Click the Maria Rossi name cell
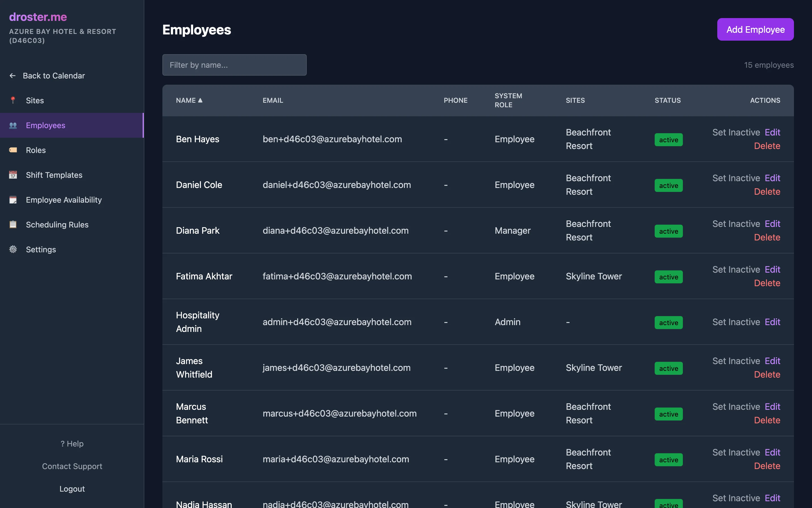The image size is (812, 508). 199,459
